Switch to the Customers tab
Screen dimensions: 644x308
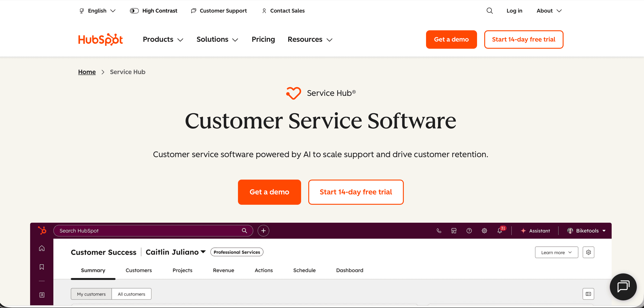(x=138, y=270)
